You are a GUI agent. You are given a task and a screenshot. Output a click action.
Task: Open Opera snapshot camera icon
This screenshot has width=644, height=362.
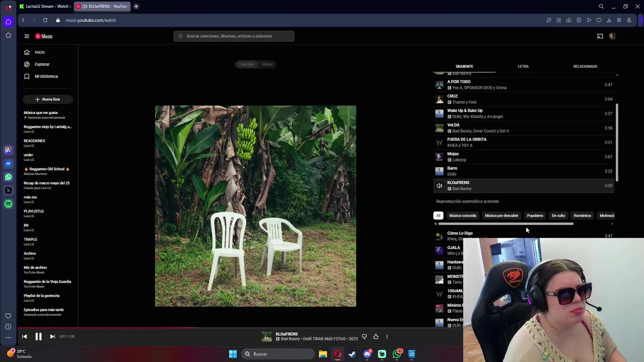coord(569,20)
